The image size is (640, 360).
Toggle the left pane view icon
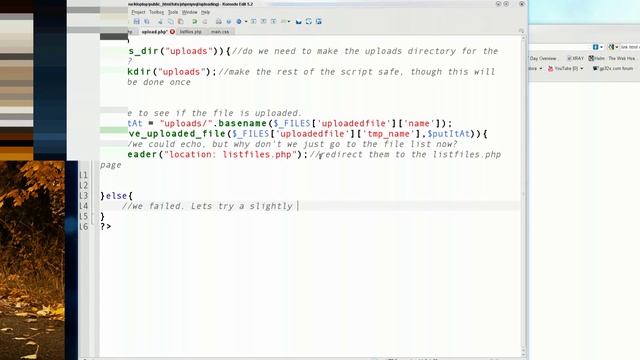pos(253,21)
